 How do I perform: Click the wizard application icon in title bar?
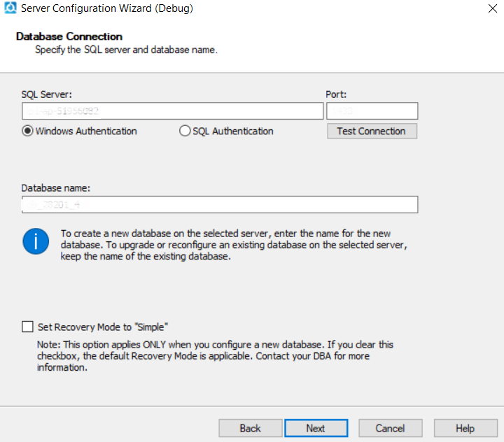coord(8,9)
